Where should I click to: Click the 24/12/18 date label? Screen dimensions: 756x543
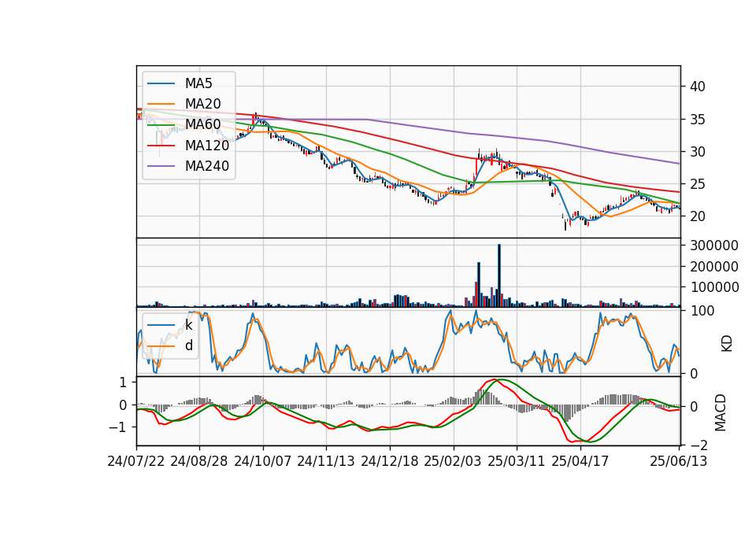click(390, 461)
